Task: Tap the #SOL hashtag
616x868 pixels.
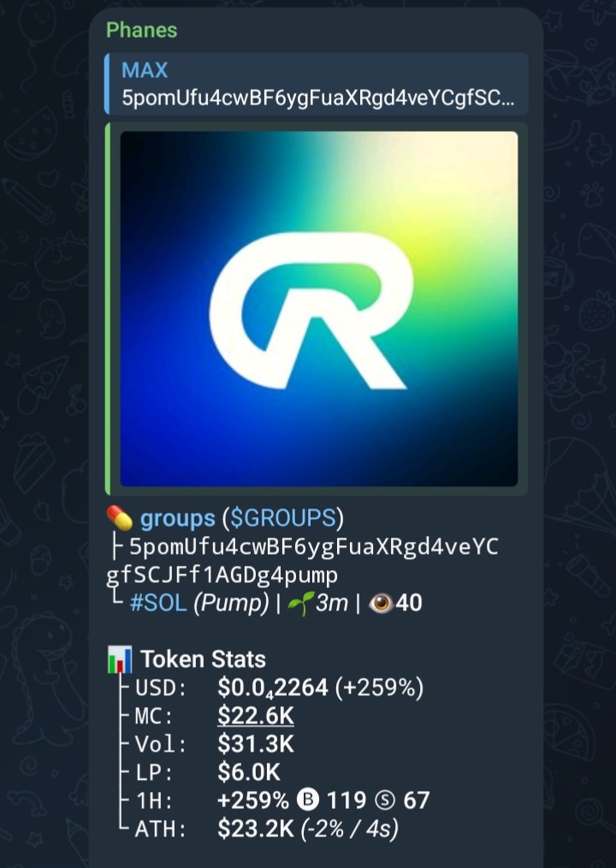Action: pyautogui.click(x=158, y=603)
